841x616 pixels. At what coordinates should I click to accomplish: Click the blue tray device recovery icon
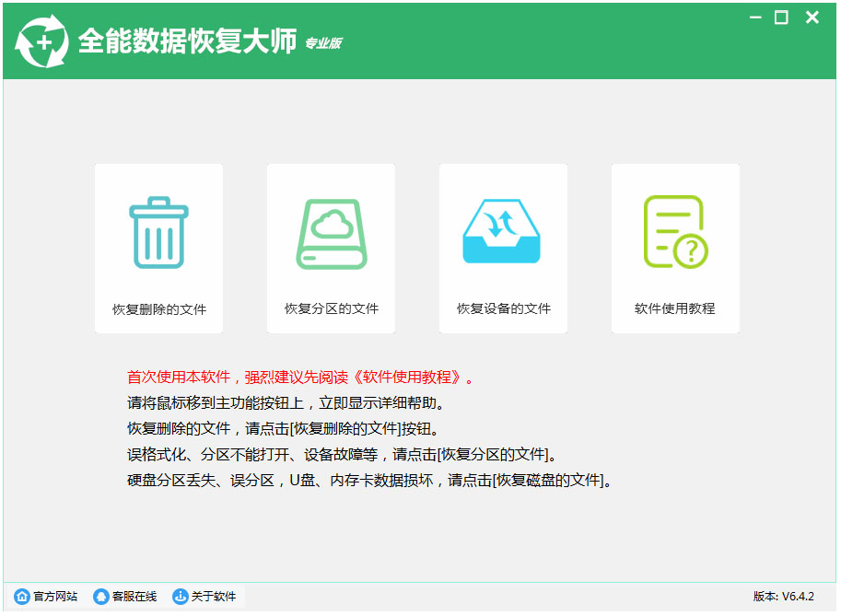point(501,232)
